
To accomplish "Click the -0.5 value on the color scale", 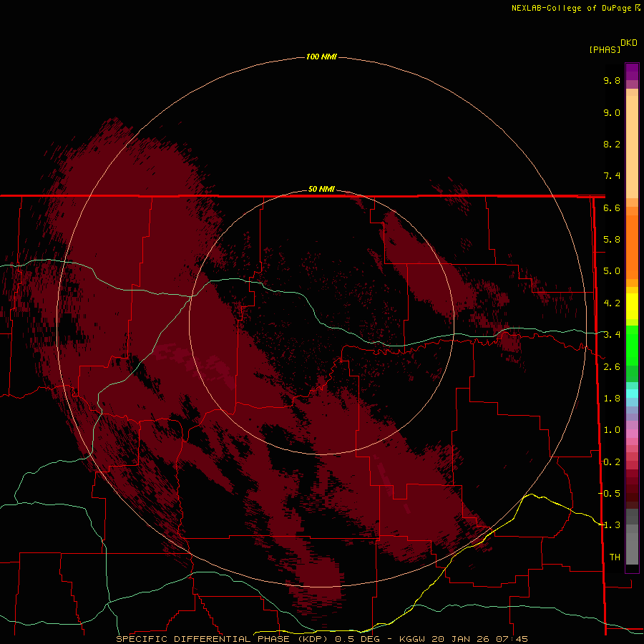I will [x=610, y=494].
